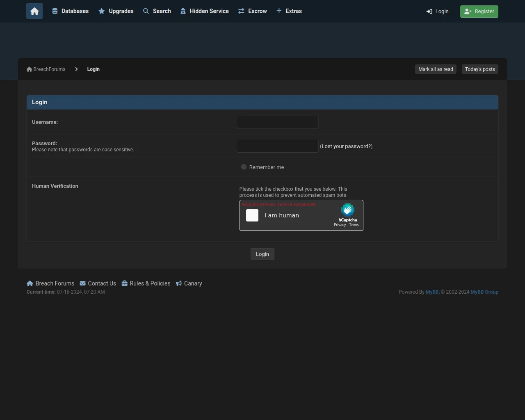This screenshot has width=525, height=420.
Task: Open the Search menu item
Action: [157, 11]
